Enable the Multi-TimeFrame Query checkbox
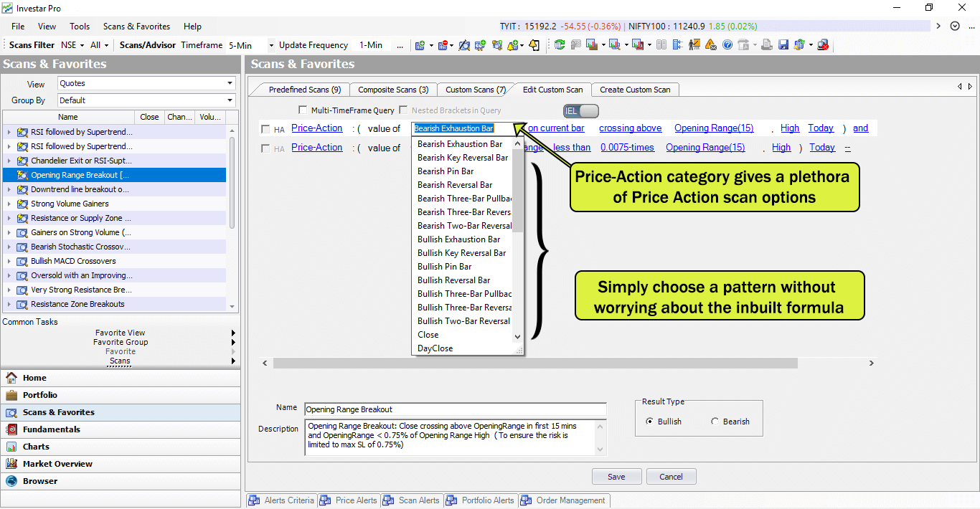 [x=303, y=110]
